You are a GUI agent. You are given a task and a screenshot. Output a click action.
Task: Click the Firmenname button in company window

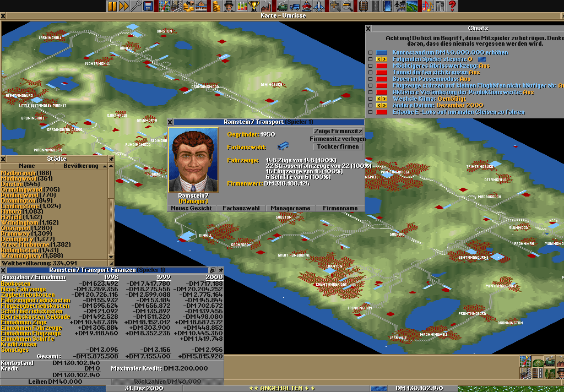(x=340, y=209)
